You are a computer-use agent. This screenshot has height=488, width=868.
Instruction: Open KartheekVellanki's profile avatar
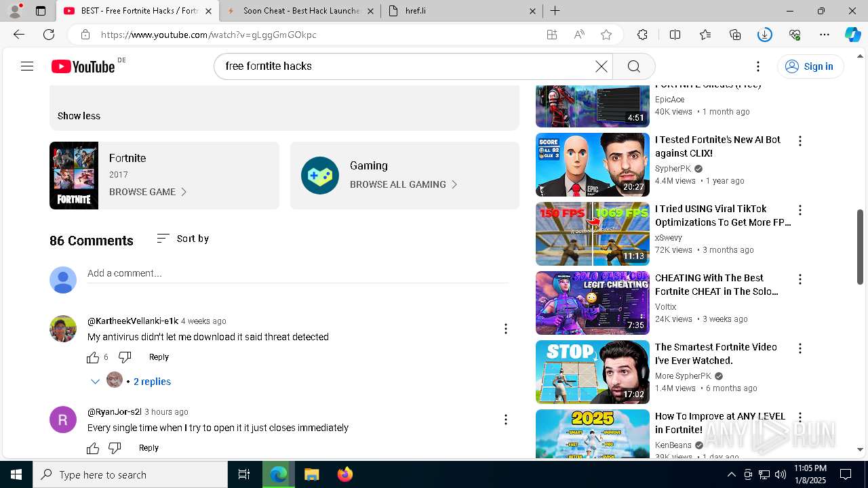tap(63, 329)
